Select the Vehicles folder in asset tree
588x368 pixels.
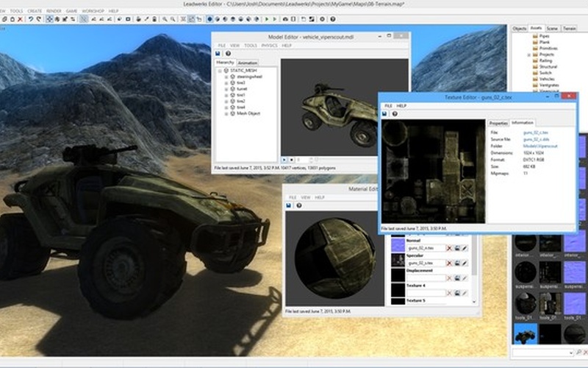click(548, 79)
